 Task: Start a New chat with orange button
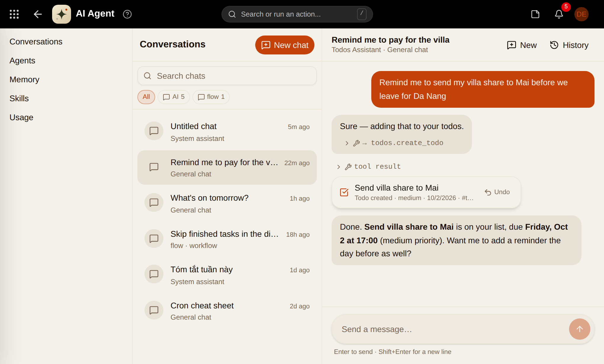click(285, 45)
